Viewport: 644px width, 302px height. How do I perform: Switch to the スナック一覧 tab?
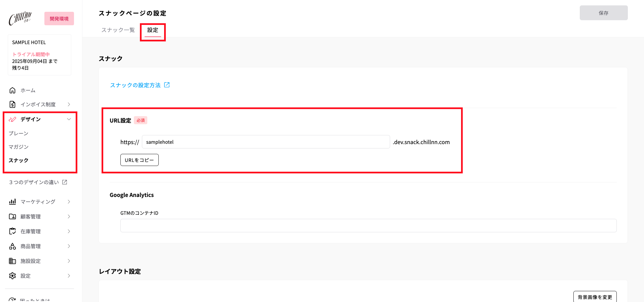pyautogui.click(x=118, y=30)
